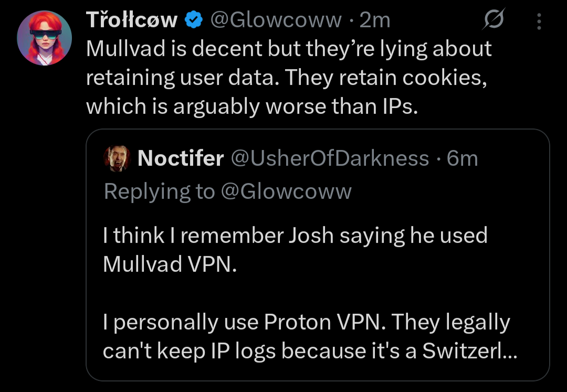Tap the Grok slashed-circle icon
Screen dimensions: 567x392
(493, 20)
